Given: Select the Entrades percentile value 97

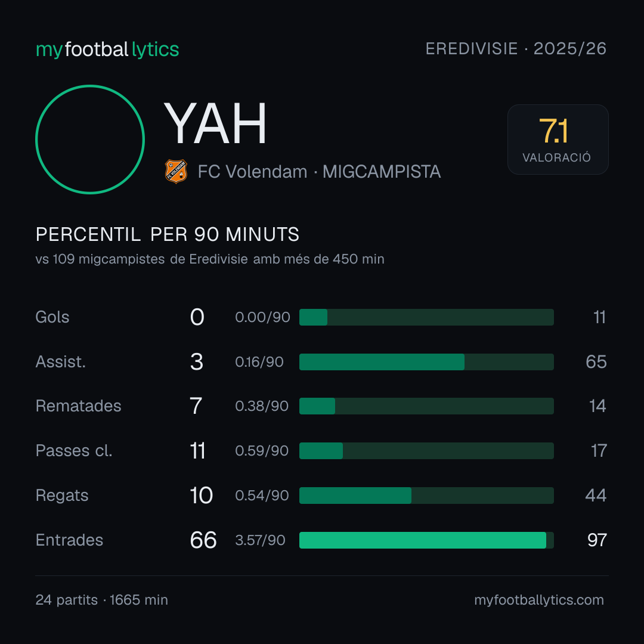Looking at the screenshot, I should click(x=597, y=540).
